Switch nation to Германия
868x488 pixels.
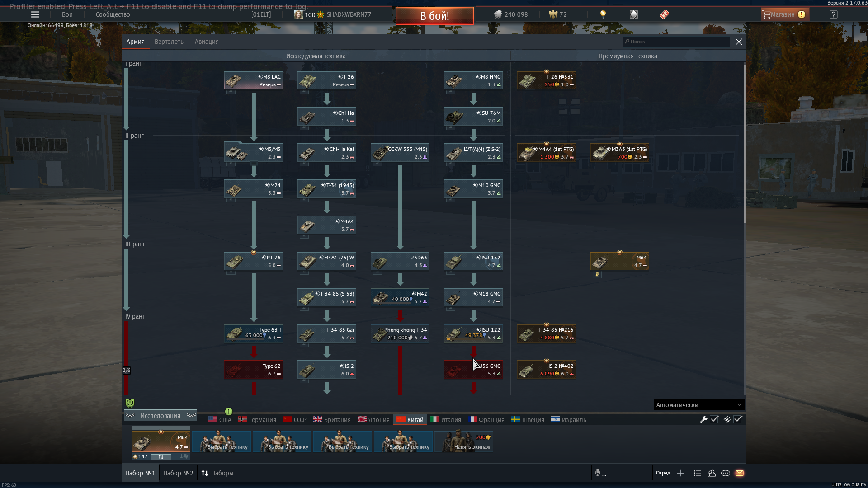click(257, 420)
